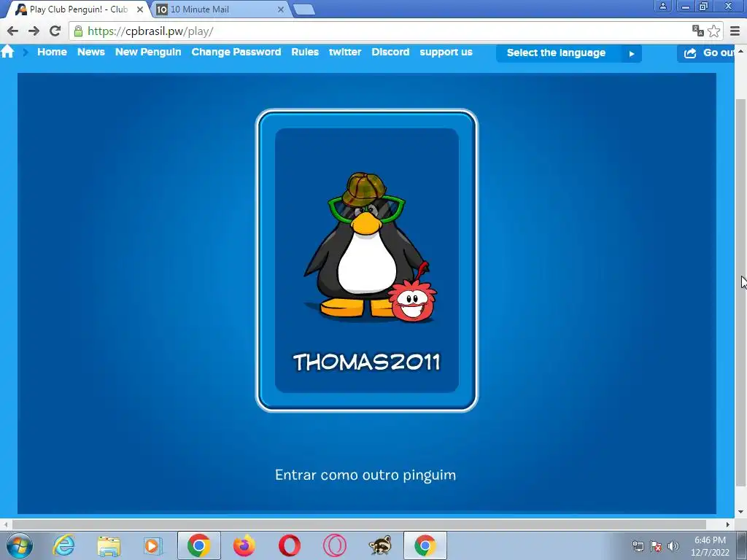Open the Home nav link
Image resolution: width=747 pixels, height=560 pixels.
52,52
